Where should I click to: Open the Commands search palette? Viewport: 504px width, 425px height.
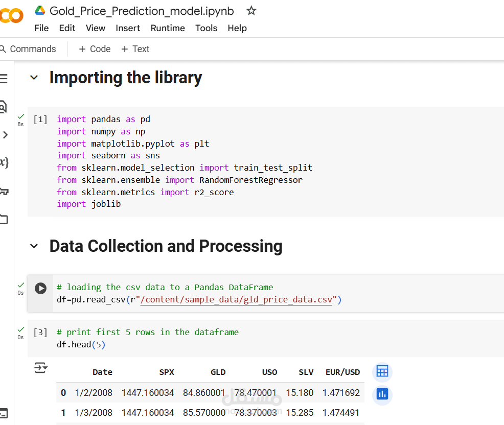point(28,49)
